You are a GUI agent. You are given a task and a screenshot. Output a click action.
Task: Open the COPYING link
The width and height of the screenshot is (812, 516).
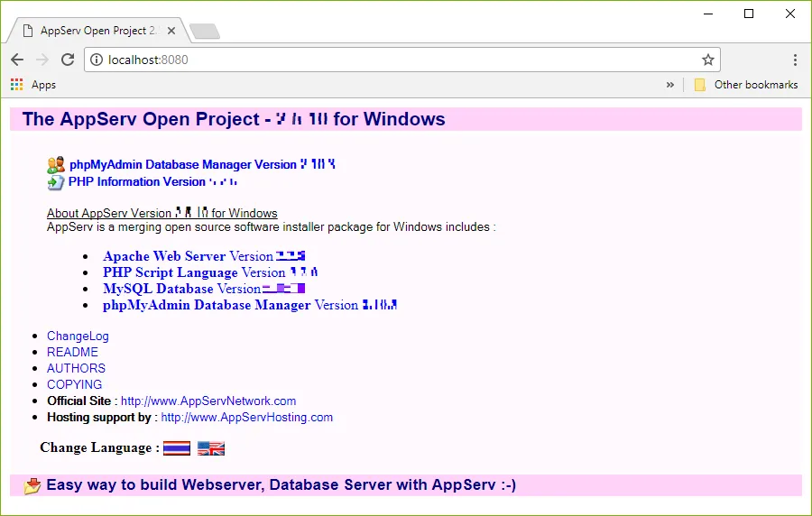click(x=75, y=384)
